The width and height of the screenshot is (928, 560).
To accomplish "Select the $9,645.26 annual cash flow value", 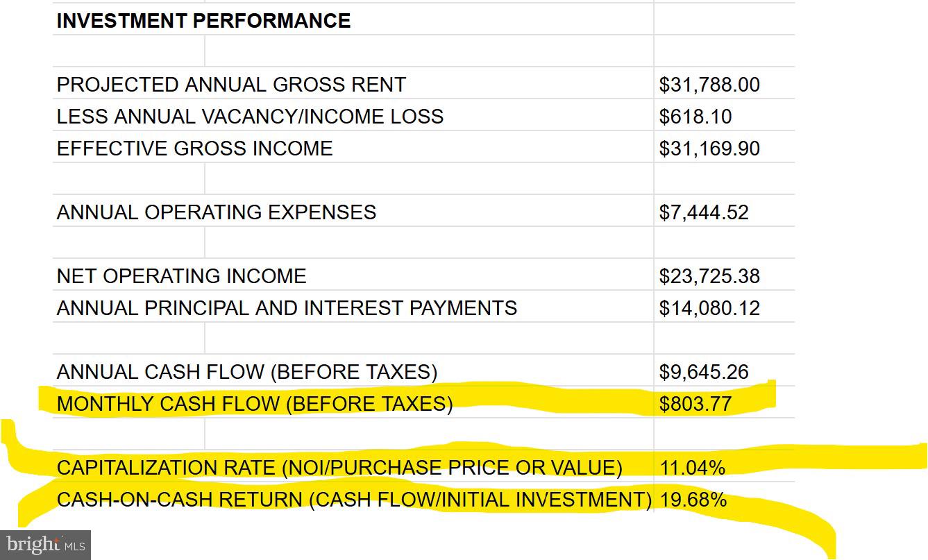I will [x=704, y=372].
